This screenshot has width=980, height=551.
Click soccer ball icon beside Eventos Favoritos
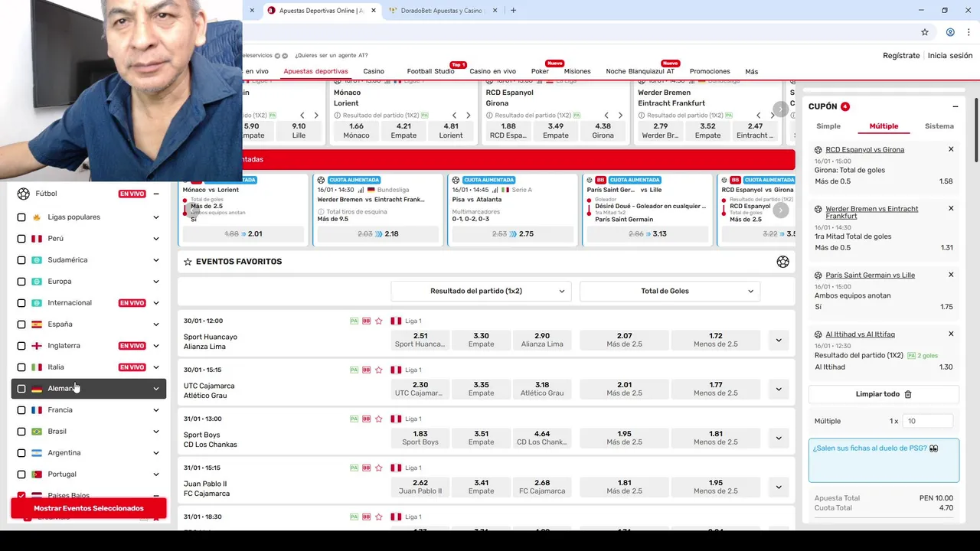pos(782,262)
